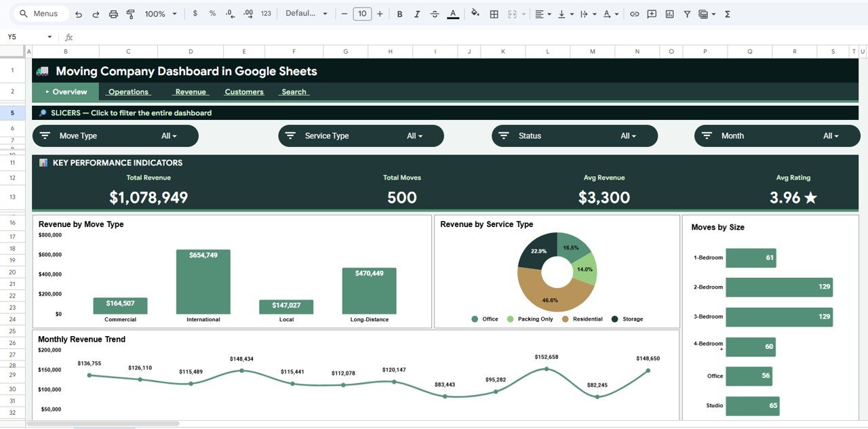Open the horizontal align dropdown
868x429 pixels.
click(542, 14)
